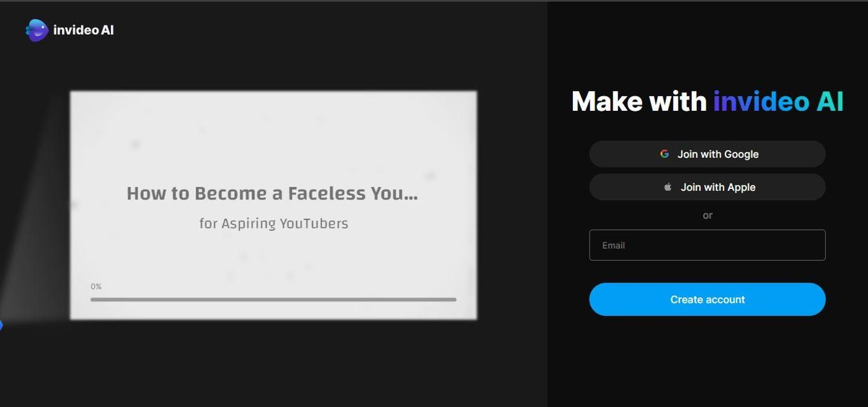Click the Apple symbol inside the Apple sign-in pill
The width and height of the screenshot is (868, 407).
[x=668, y=186]
